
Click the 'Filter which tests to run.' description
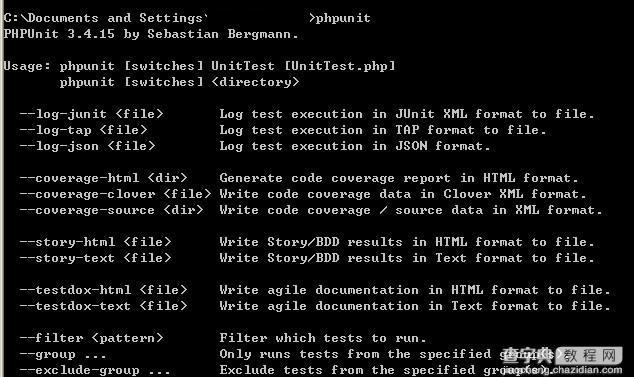323,338
